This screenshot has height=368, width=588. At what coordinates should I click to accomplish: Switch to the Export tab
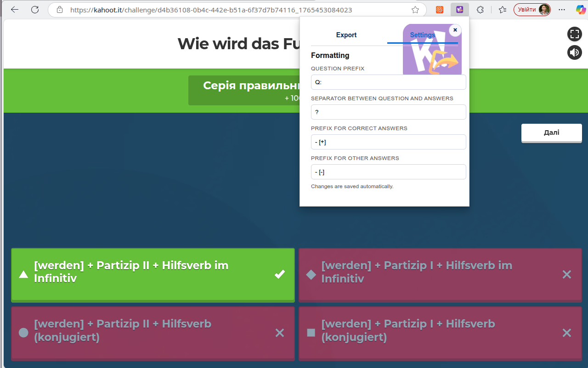pos(346,35)
